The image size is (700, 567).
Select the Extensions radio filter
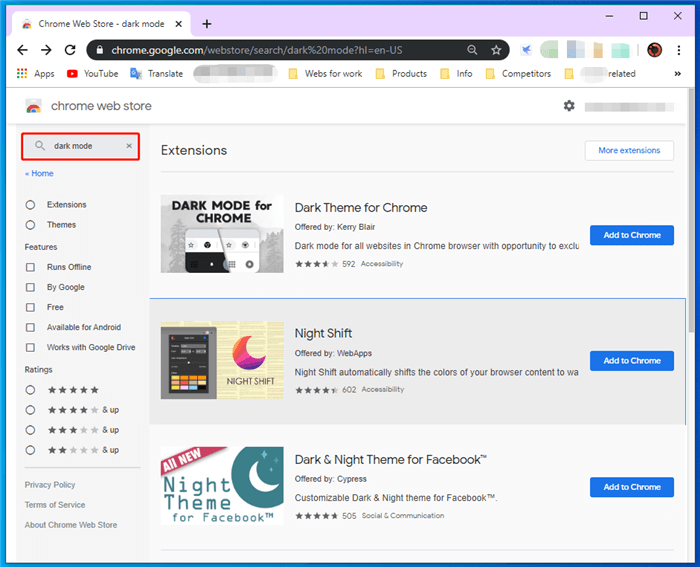(x=30, y=205)
